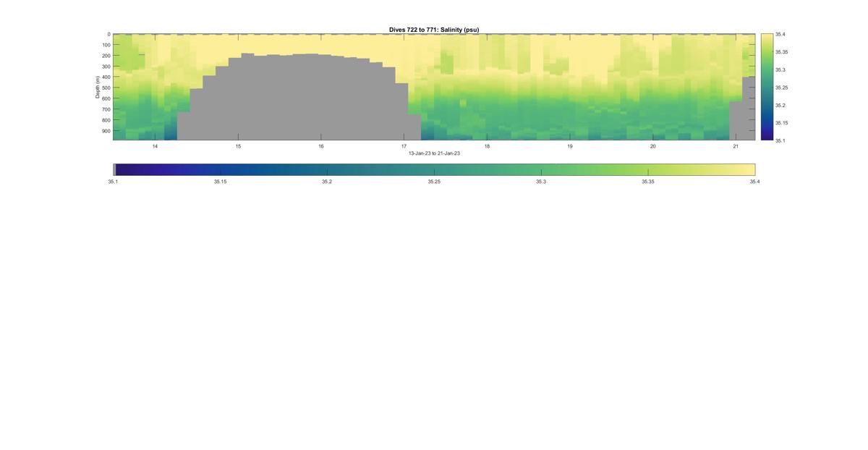
Task: Select '35.25' on the vertical colorbar
Action: point(782,88)
